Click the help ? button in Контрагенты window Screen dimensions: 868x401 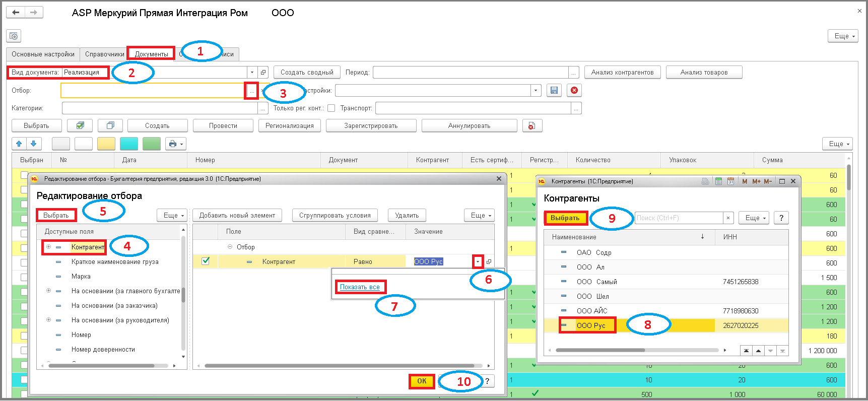(781, 218)
